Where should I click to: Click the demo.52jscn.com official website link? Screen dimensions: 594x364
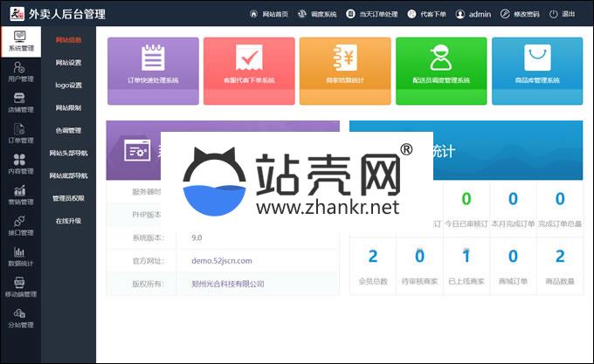pos(221,260)
